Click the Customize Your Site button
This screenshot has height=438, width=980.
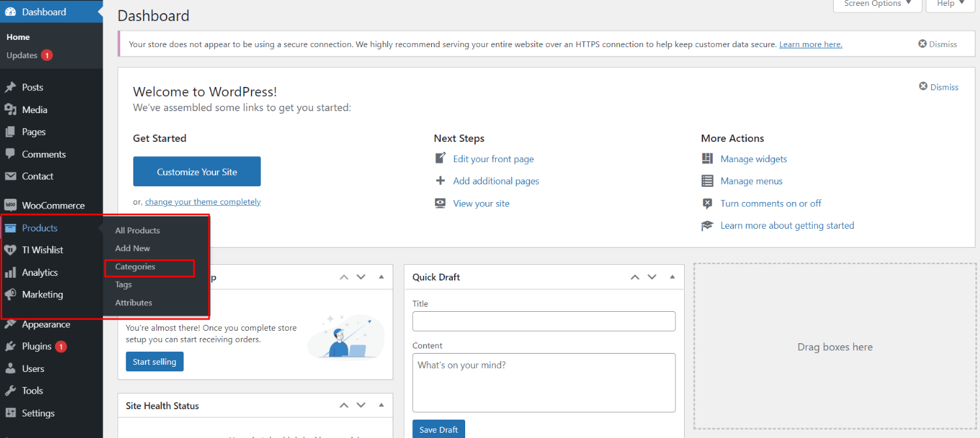click(197, 172)
